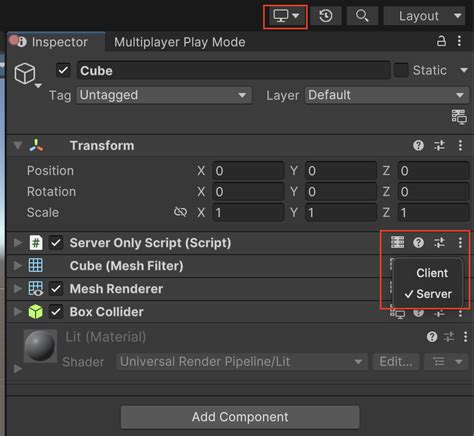Open Server Only Script presets icon
This screenshot has width=474, height=436.
pos(439,242)
